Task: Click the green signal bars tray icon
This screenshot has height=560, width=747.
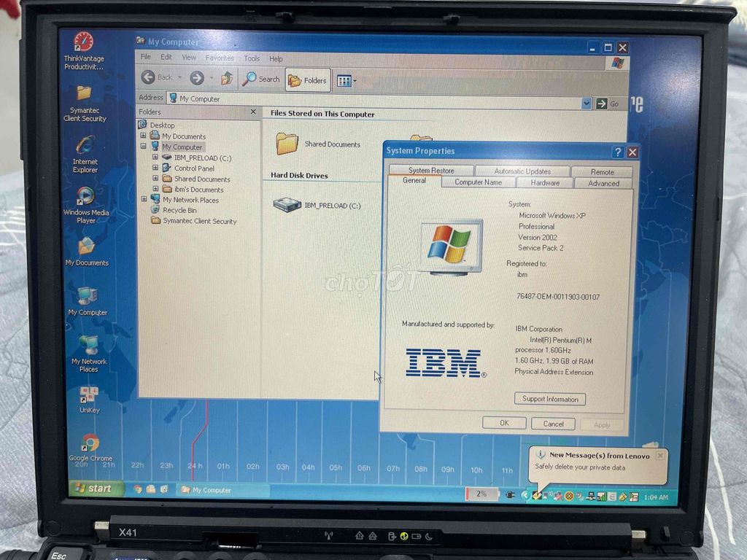Action: (x=602, y=497)
